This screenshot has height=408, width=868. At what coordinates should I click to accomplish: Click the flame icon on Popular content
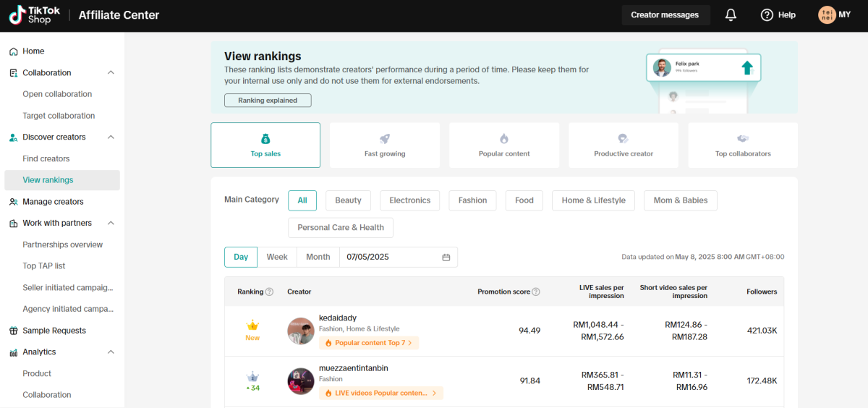coord(504,139)
